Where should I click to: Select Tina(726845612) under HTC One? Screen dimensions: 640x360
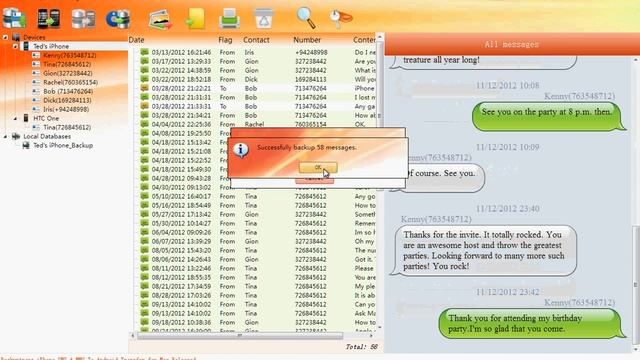[x=67, y=127]
